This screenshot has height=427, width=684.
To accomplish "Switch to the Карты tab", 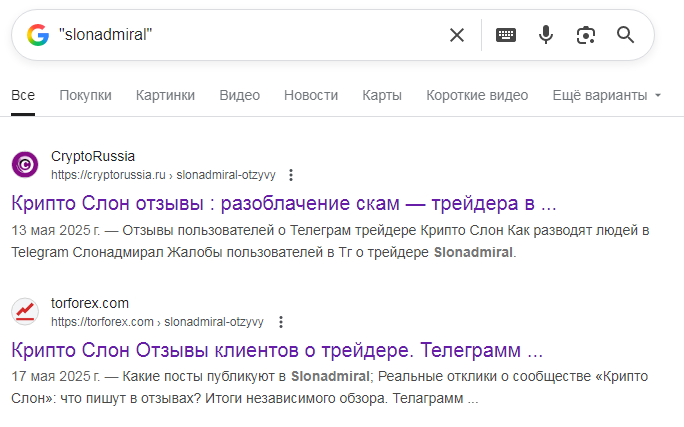I will click(x=382, y=95).
